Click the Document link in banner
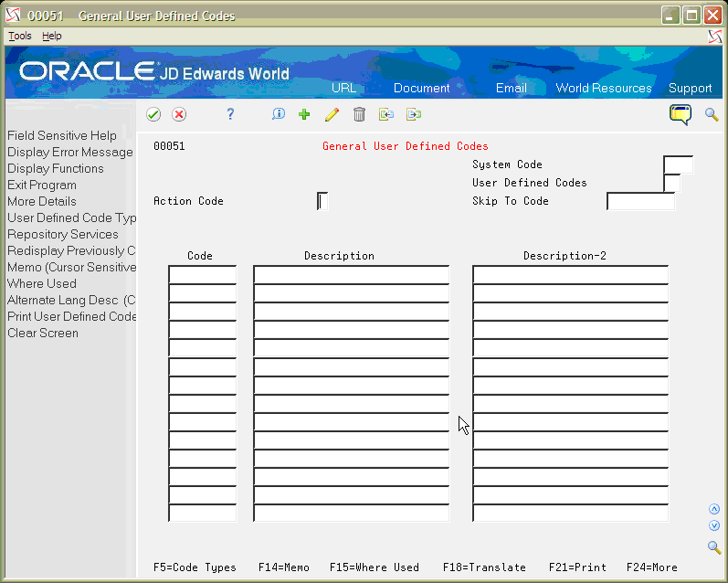This screenshot has height=583, width=728. (x=422, y=88)
